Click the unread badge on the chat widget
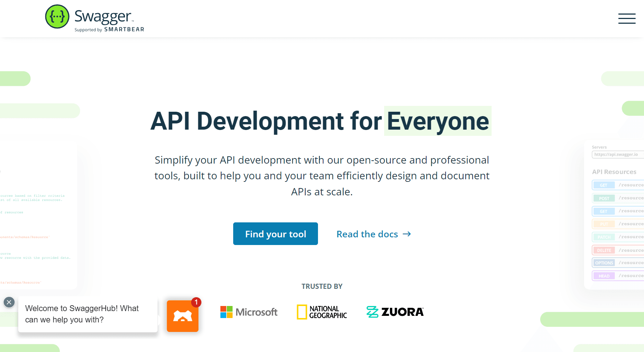Image resolution: width=644 pixels, height=352 pixels. [x=196, y=302]
